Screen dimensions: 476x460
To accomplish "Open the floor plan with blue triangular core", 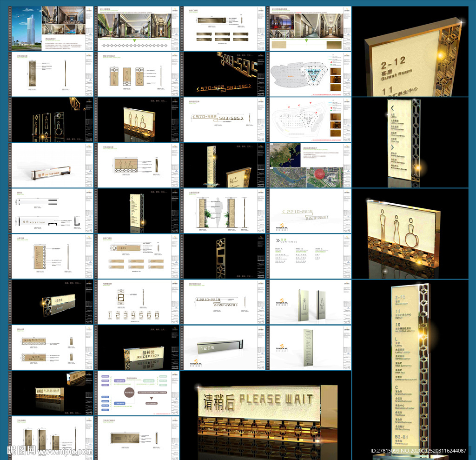I will point(310,74).
